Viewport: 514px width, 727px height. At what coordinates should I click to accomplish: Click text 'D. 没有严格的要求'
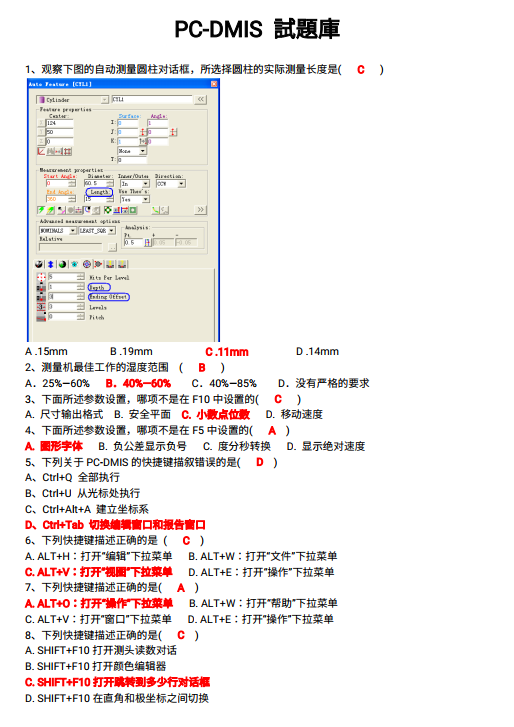point(324,383)
